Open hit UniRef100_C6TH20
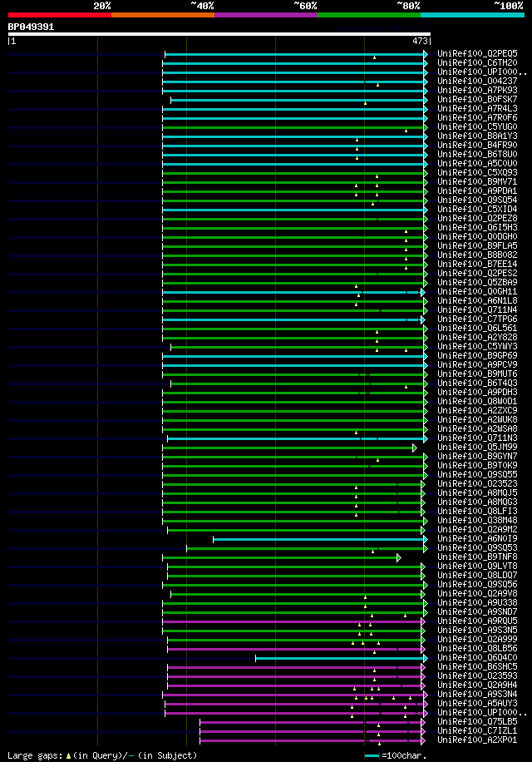This screenshot has width=532, height=762. pos(477,62)
